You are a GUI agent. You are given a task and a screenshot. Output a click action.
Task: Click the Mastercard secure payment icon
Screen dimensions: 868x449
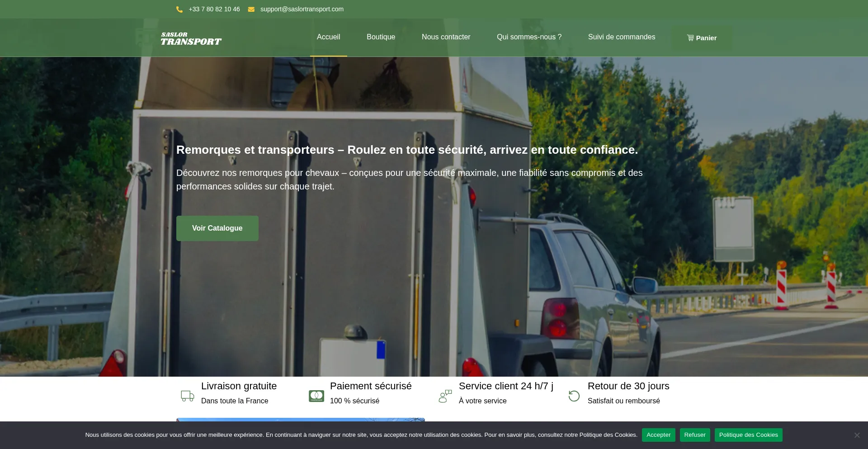tap(316, 396)
